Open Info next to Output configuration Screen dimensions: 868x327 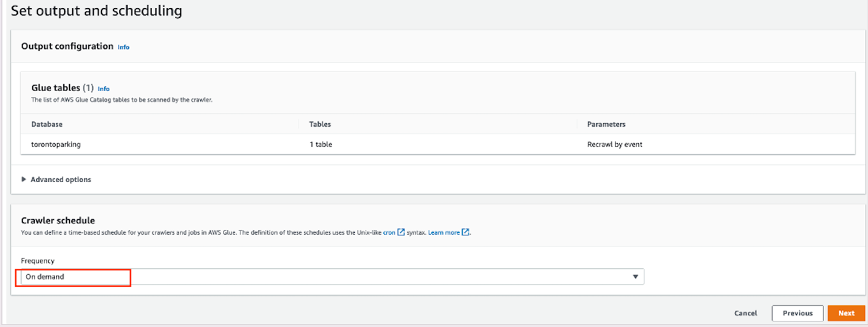(123, 47)
